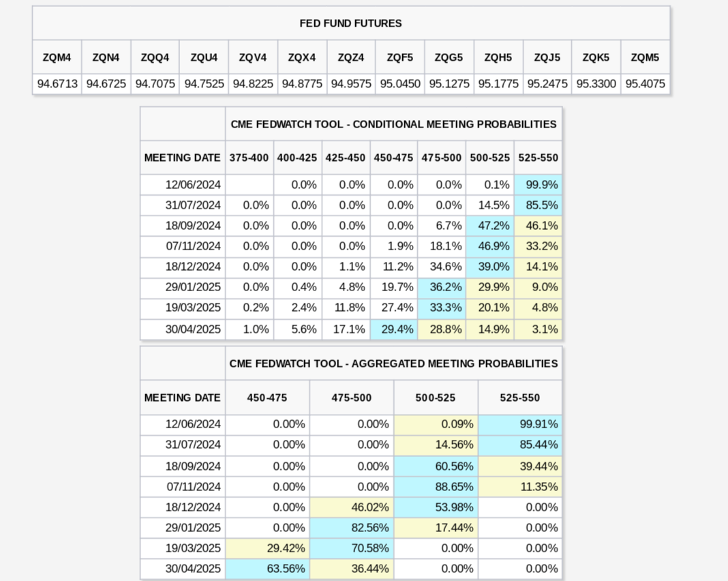728x581 pixels.
Task: Click the 34.6% cell for 18/12/2024
Action: [442, 267]
